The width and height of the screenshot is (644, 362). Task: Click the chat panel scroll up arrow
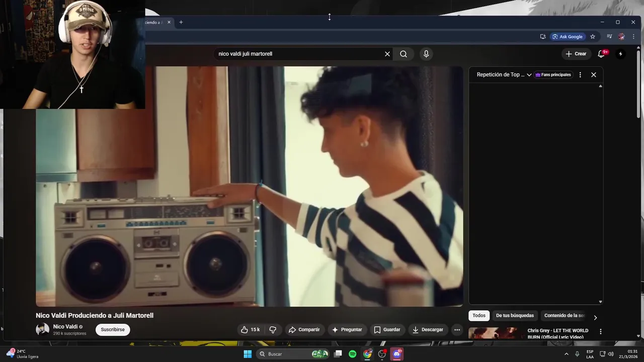(600, 86)
